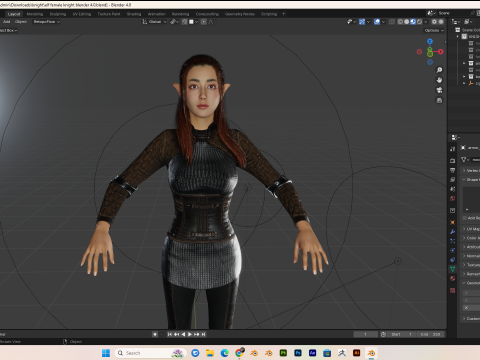Viewport: 480px width, 360px height.
Task: Toggle proportional editing button
Action: click(x=204, y=22)
